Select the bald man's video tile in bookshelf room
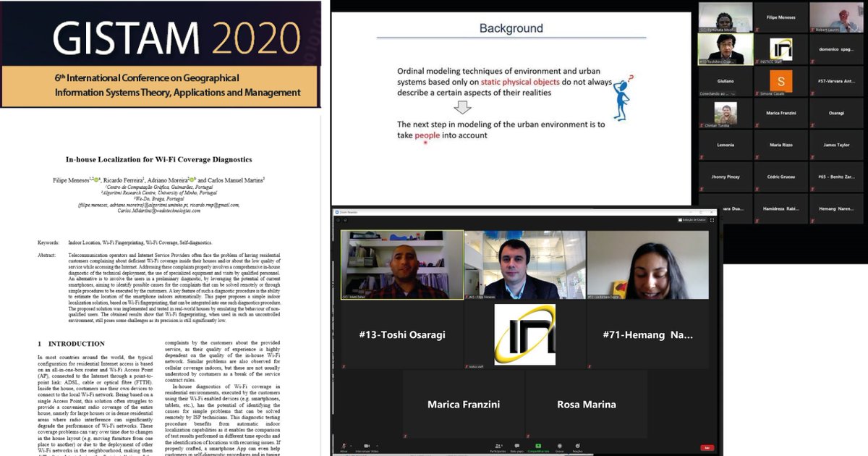 (401, 265)
